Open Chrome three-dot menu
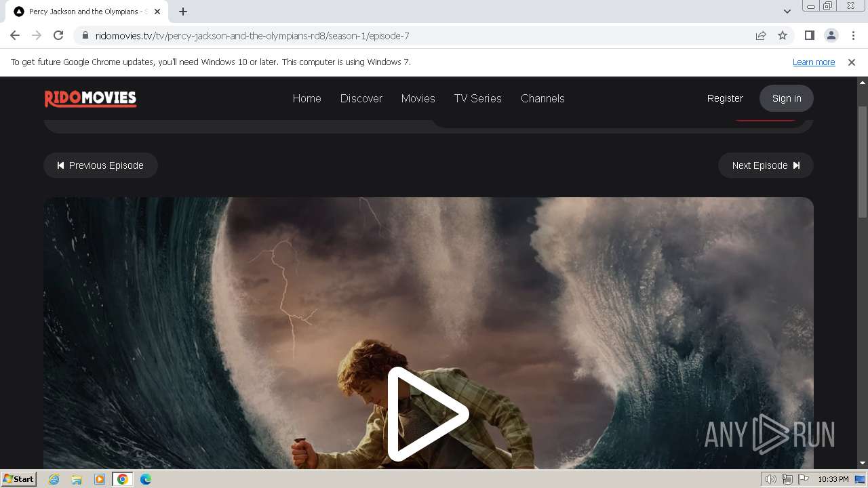The image size is (868, 488). (852, 36)
